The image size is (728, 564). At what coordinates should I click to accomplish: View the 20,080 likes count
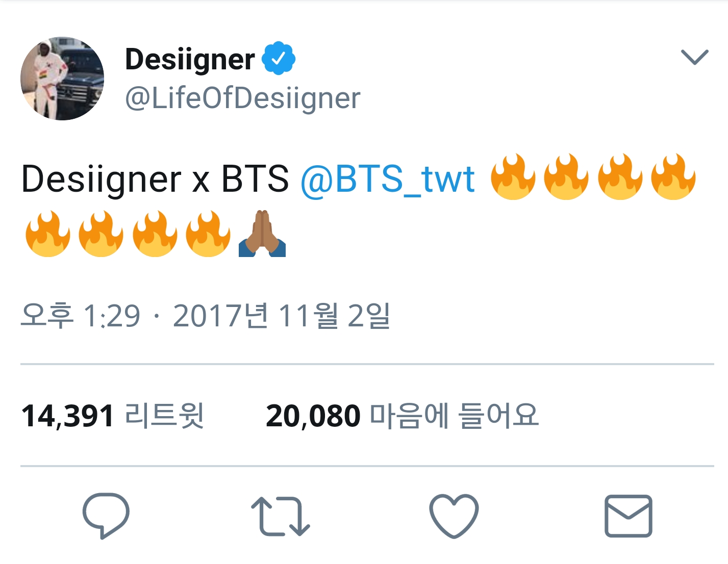pyautogui.click(x=313, y=416)
